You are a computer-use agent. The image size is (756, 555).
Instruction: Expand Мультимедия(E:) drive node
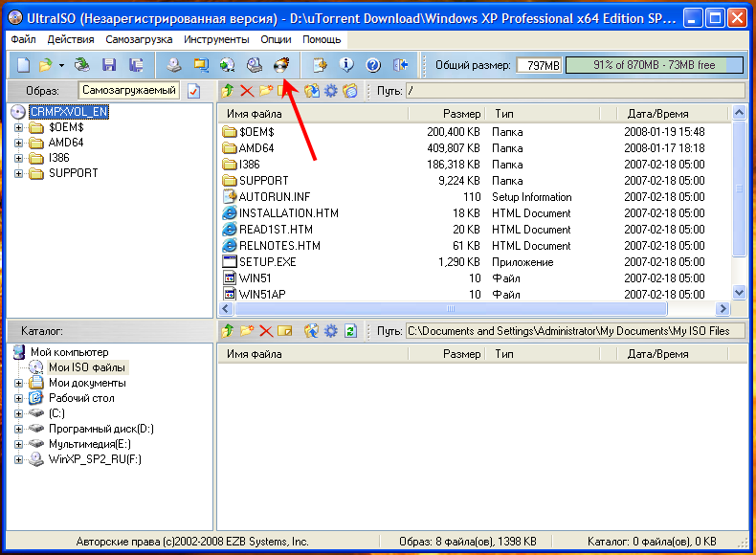pos(18,445)
